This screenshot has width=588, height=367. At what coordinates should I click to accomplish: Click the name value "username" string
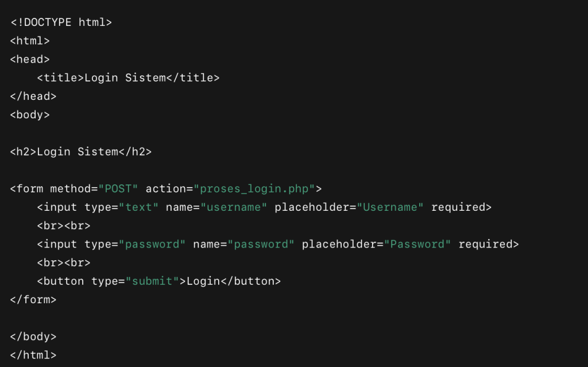coord(234,207)
